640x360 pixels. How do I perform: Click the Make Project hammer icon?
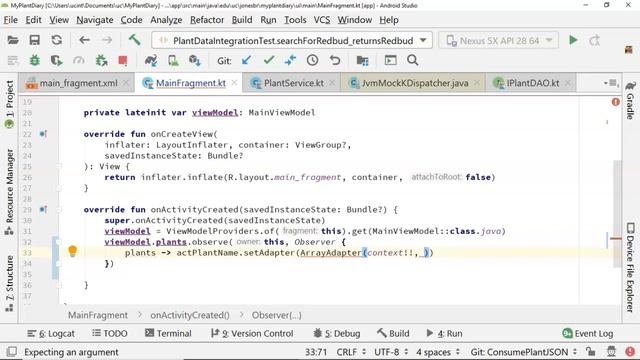[x=134, y=40]
